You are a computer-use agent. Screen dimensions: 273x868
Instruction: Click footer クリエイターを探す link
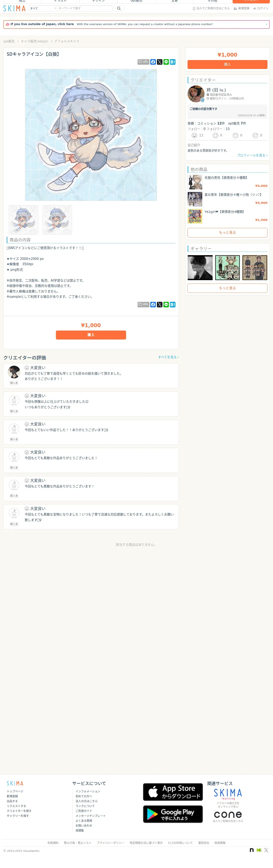[x=19, y=811]
